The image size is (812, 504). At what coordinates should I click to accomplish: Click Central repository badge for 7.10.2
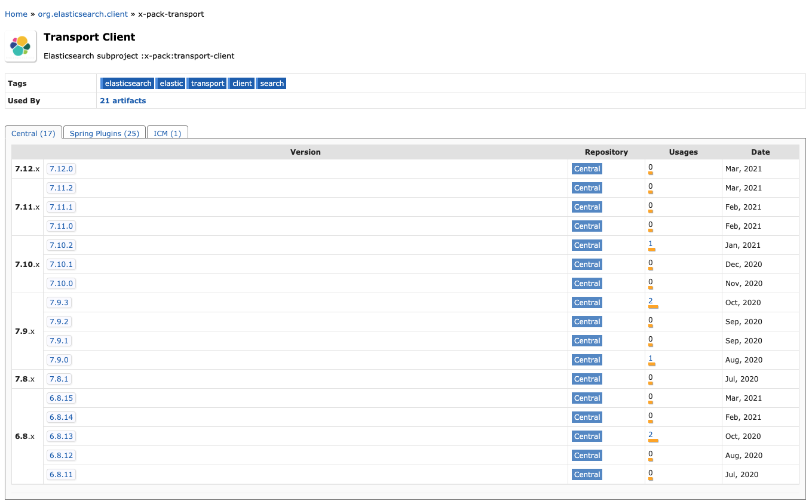click(x=587, y=245)
